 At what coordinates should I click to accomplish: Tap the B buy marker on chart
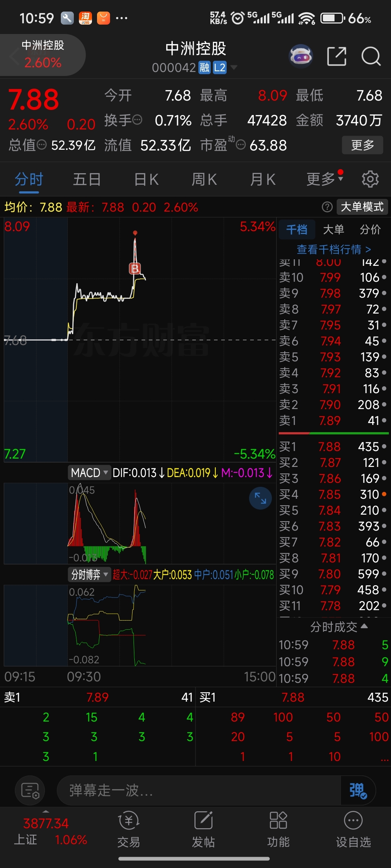tap(135, 268)
